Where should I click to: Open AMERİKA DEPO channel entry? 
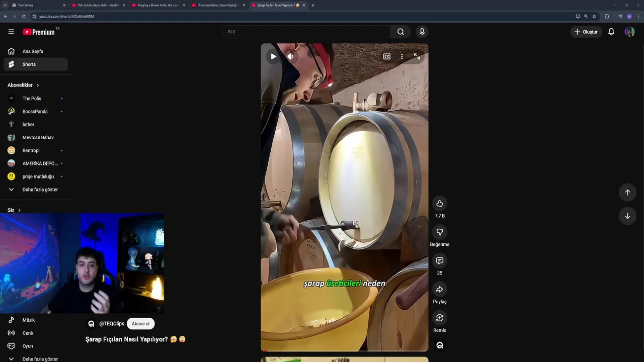[36, 163]
